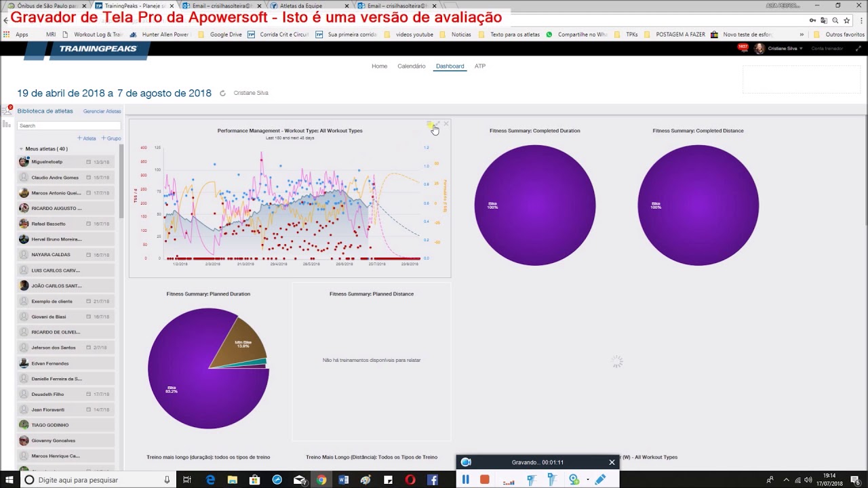
Task: Open Word from the taskbar
Action: [344, 480]
